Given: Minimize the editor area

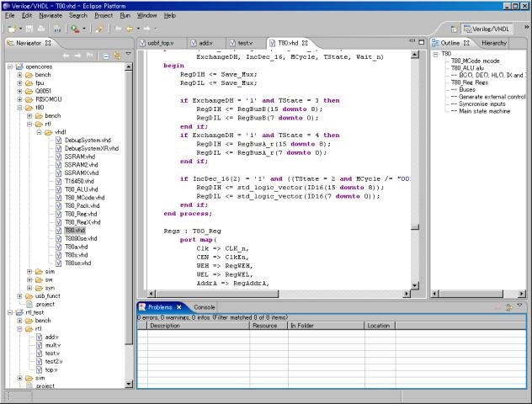Looking at the screenshot, I should [412, 42].
